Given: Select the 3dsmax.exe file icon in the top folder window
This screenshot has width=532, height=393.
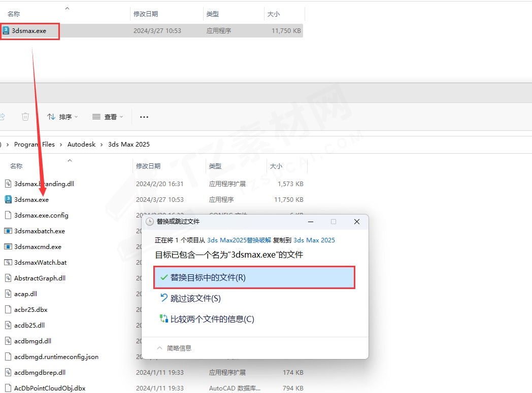Looking at the screenshot, I should [x=6, y=31].
